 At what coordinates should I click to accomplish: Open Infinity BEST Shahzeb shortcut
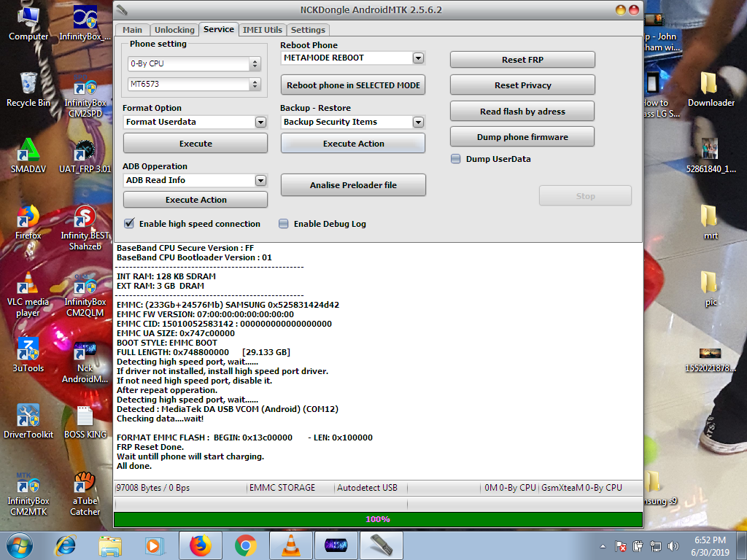pos(85,227)
